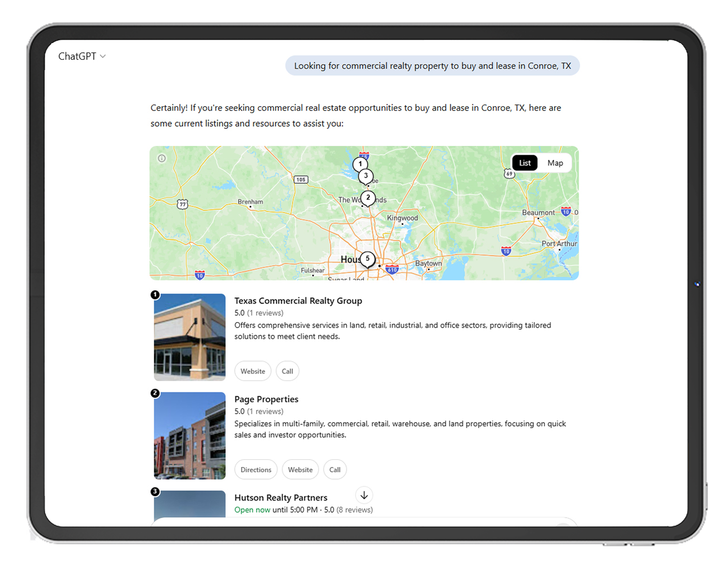Select map pin number 3
Screen dimensions: 728x567
366,176
